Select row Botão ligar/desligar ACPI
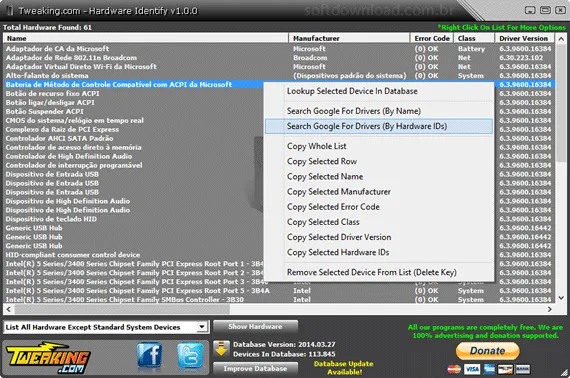This screenshot has width=570, height=378. pyautogui.click(x=134, y=102)
